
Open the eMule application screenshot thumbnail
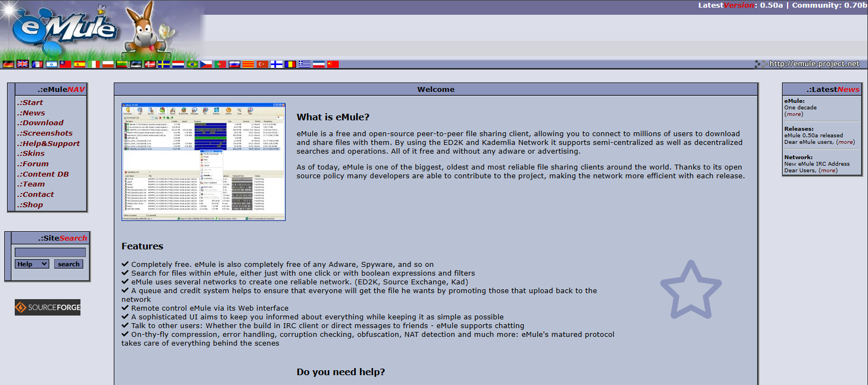pos(204,162)
